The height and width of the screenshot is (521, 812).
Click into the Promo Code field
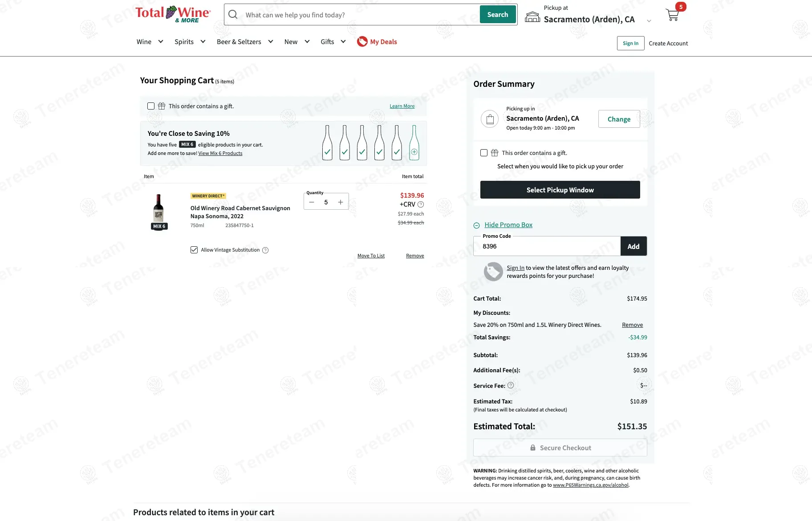pos(547,246)
